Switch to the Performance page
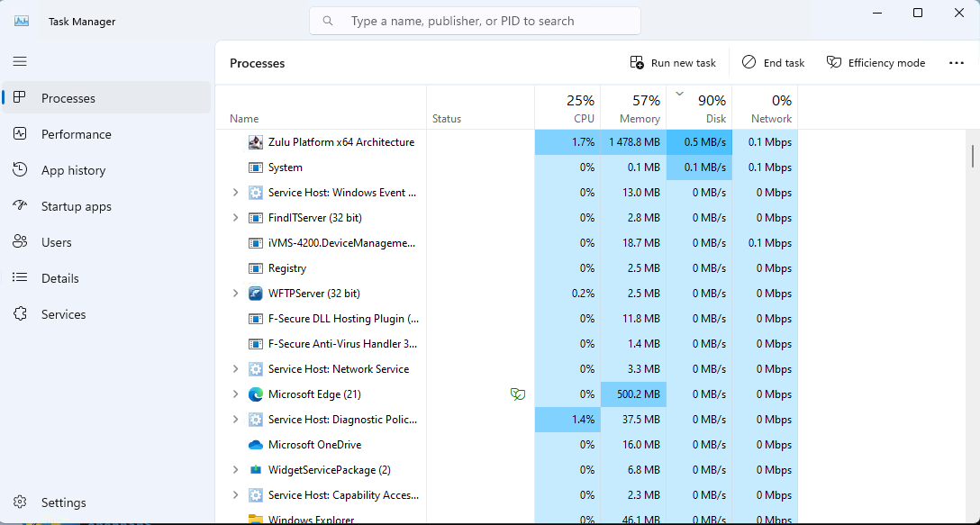The height and width of the screenshot is (525, 980). [106, 134]
